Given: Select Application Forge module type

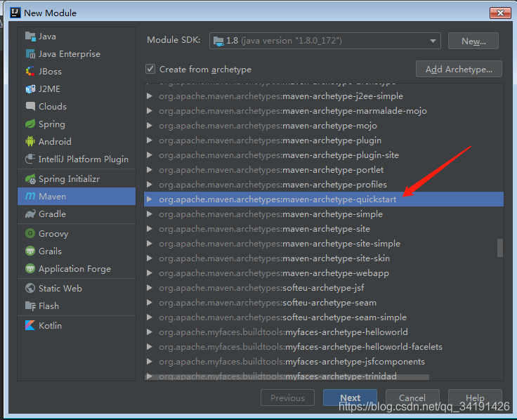Looking at the screenshot, I should (x=77, y=268).
